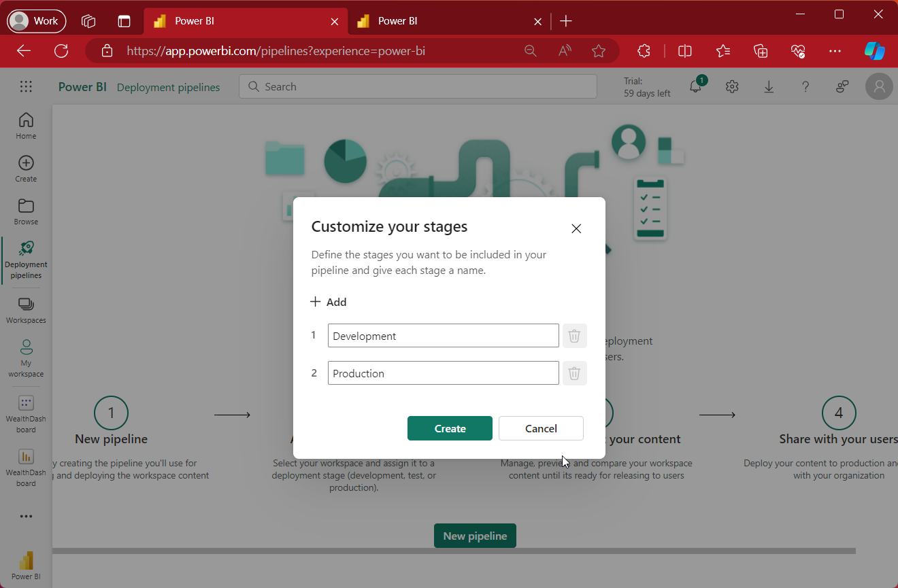Open the Work browser profile menu
Viewport: 898px width, 588px height.
(x=35, y=20)
